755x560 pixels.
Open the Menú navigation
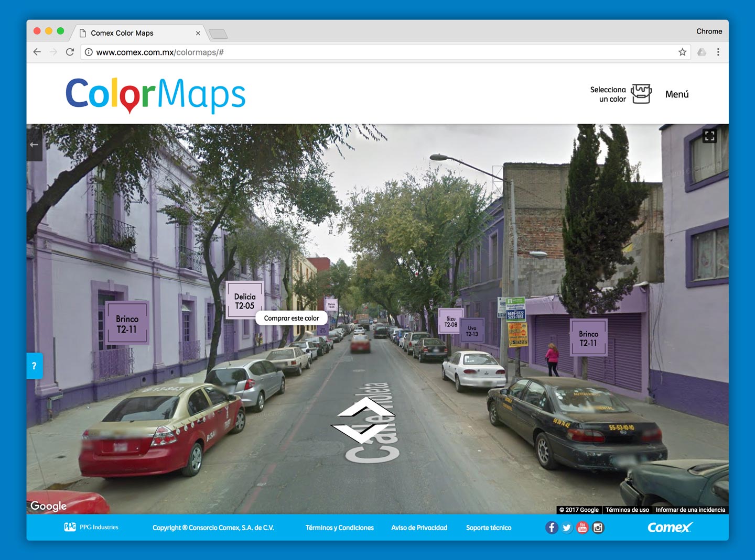pos(677,94)
